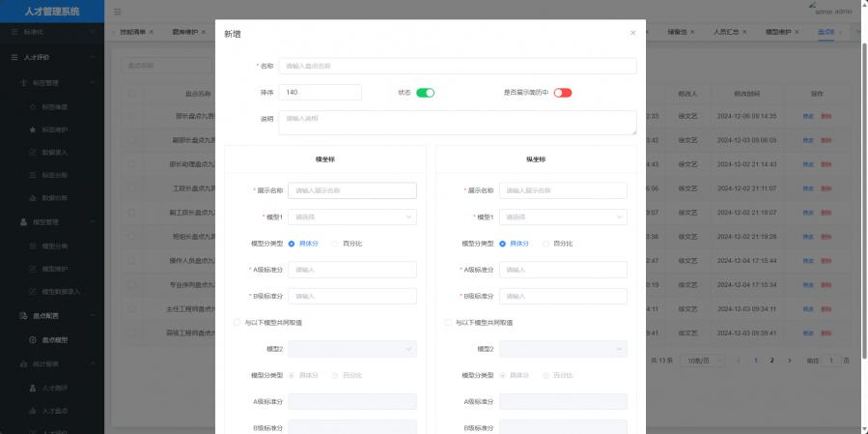The width and height of the screenshot is (868, 434).
Task: Open the 模型1 dropdown in 纵坐标 panel
Action: tap(563, 217)
